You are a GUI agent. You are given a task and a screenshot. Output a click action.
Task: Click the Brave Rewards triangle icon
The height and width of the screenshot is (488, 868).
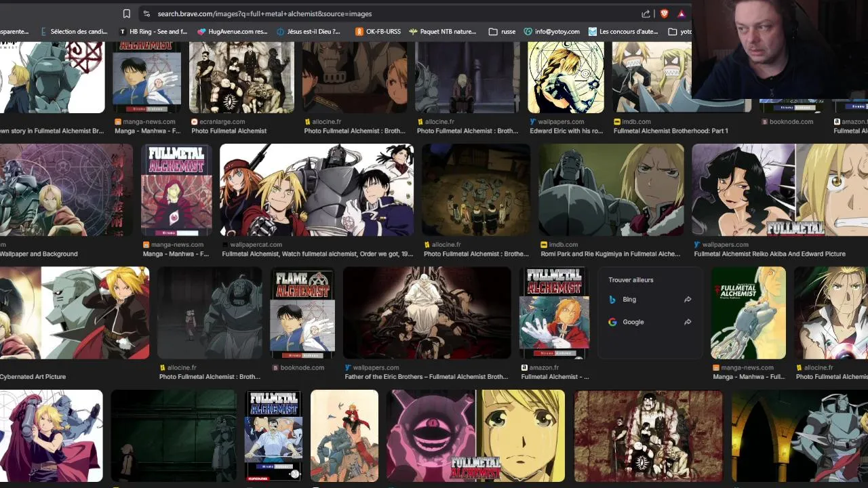click(x=681, y=14)
